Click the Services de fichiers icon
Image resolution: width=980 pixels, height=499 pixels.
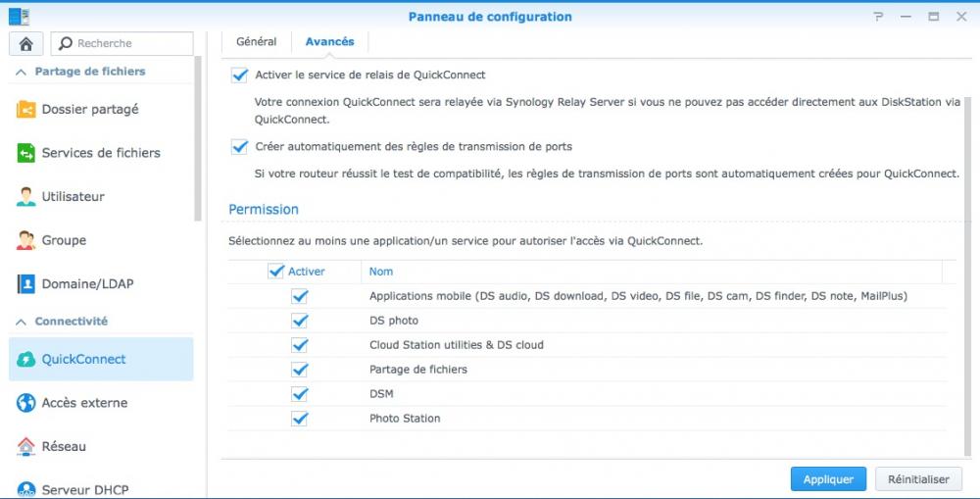point(25,153)
